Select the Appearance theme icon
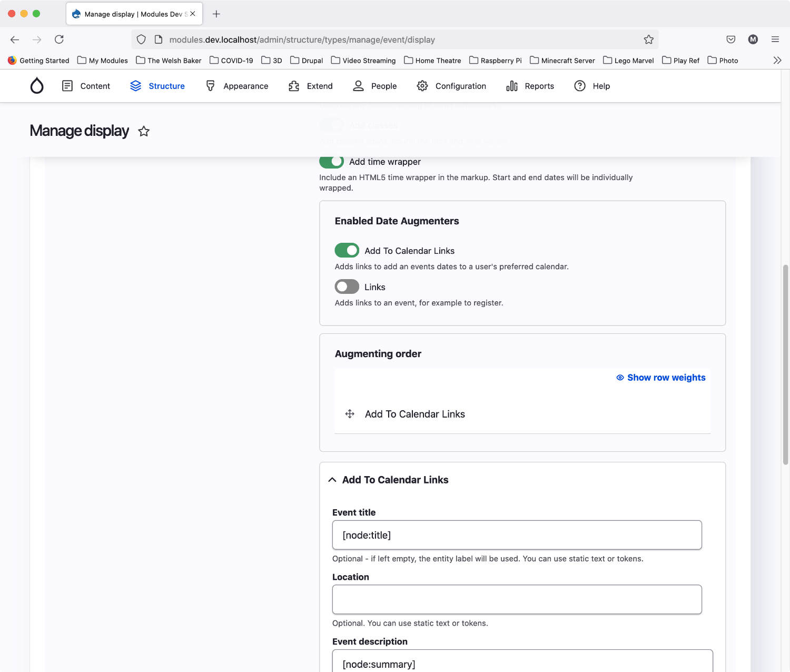This screenshot has height=672, width=790. click(x=210, y=85)
